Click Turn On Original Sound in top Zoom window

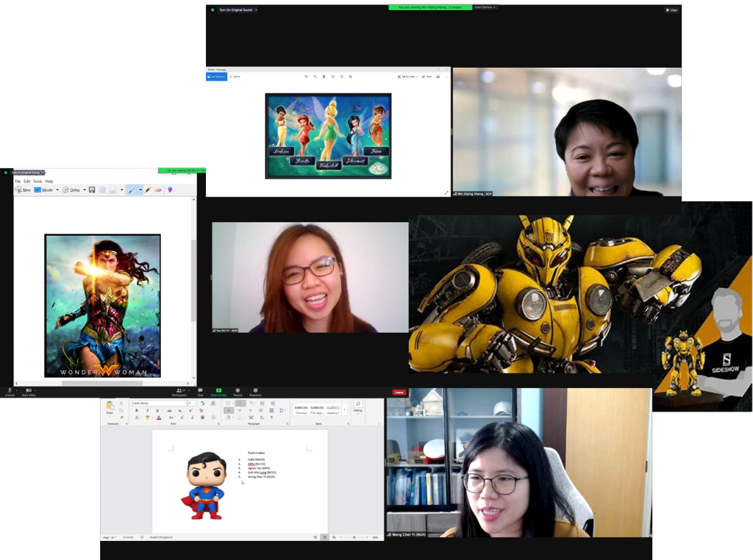coord(235,10)
